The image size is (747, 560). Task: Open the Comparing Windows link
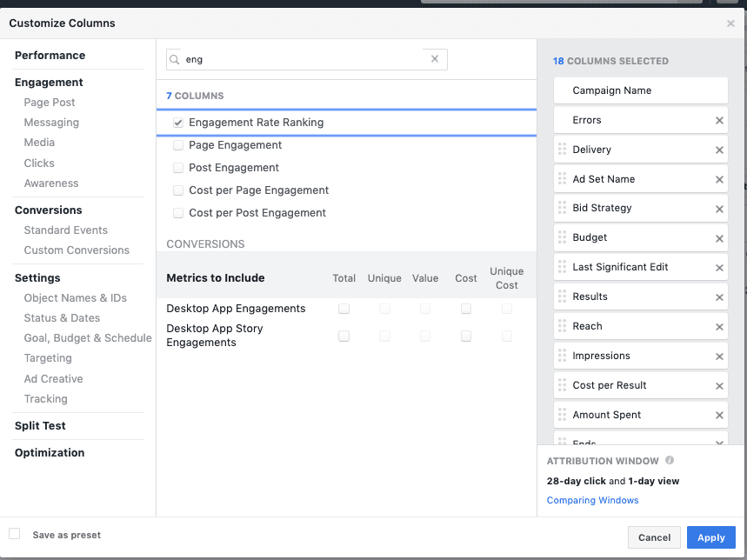click(592, 501)
